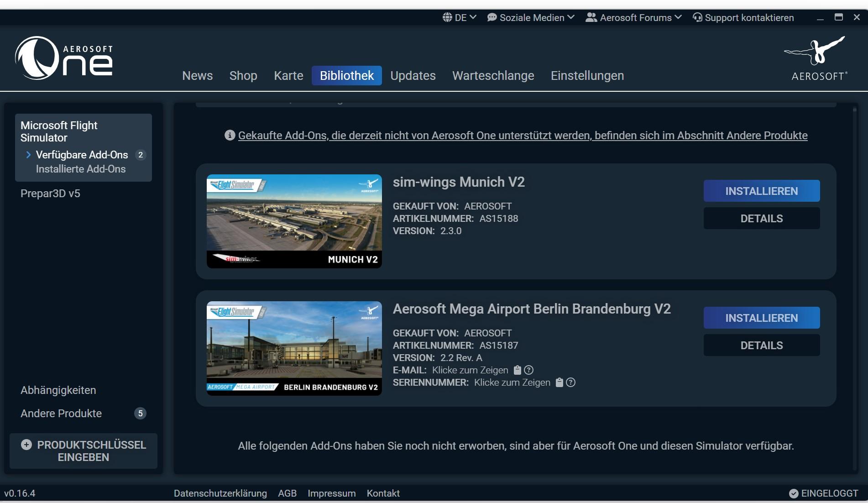The height and width of the screenshot is (503, 868).
Task: Click the info icon before Gekaufte Add-Ons notice
Action: (x=230, y=135)
